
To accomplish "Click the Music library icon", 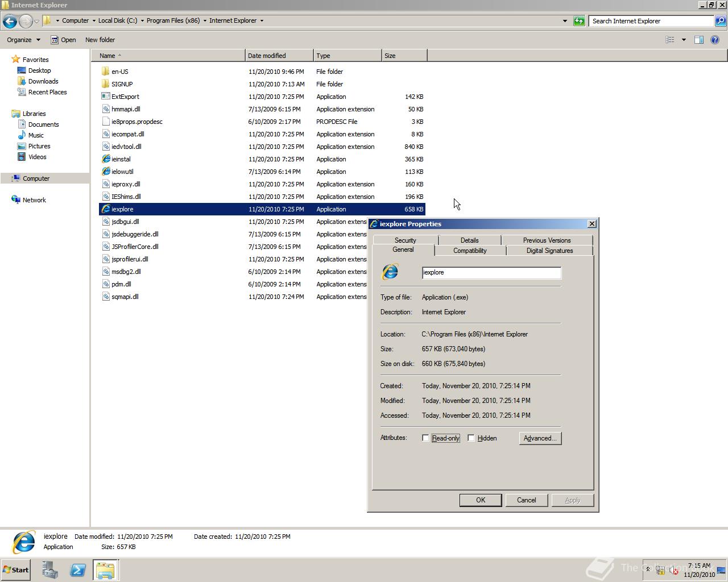I will click(22, 135).
